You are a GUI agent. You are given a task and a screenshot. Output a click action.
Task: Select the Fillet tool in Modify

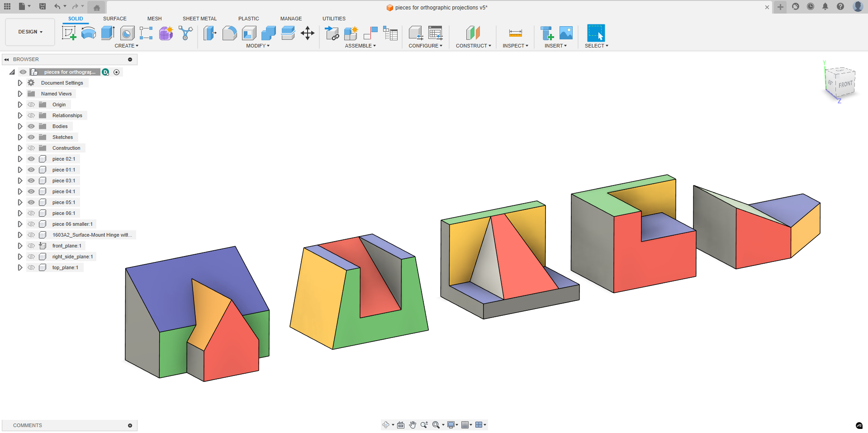point(229,33)
